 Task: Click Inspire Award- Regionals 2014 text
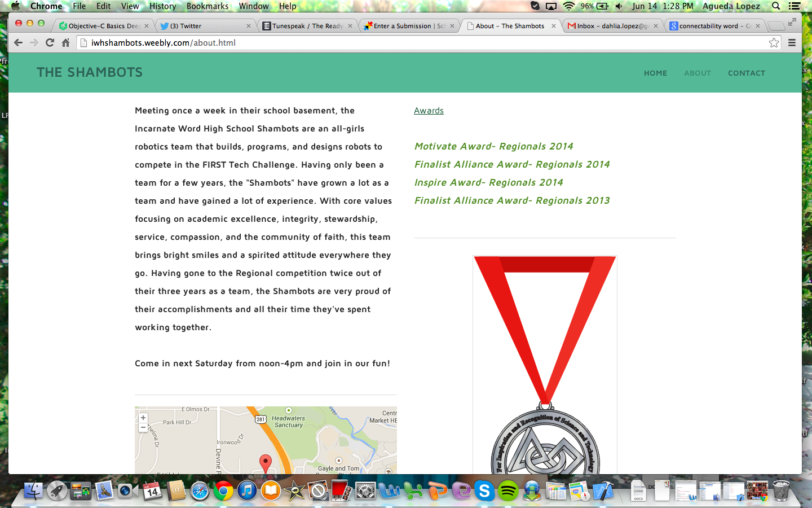coord(488,182)
